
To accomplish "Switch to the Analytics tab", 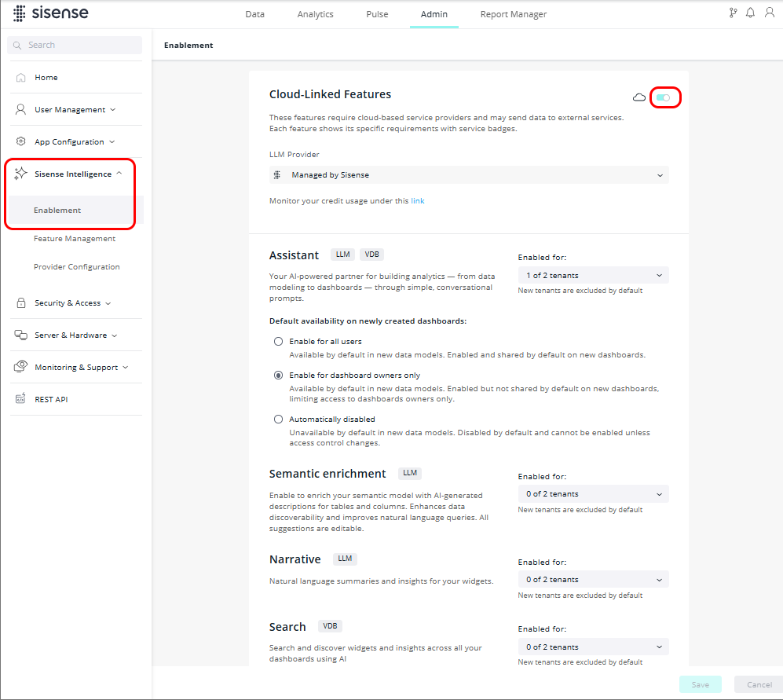I will pos(315,14).
